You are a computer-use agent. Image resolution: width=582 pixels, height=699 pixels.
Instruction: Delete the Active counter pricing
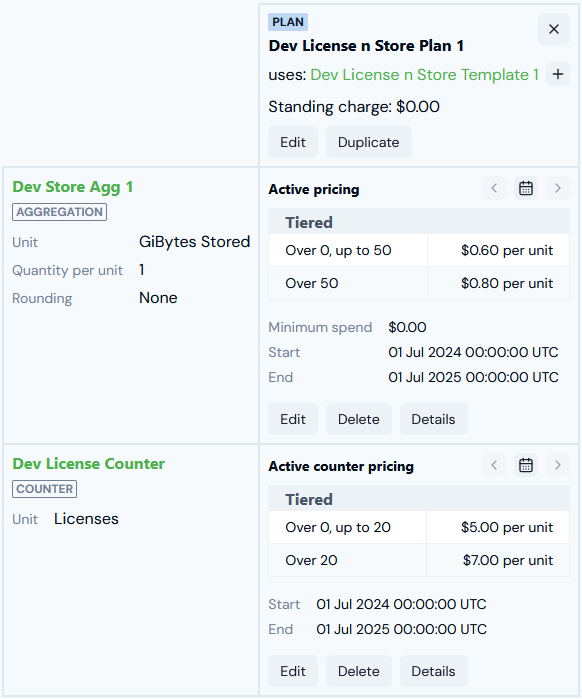click(359, 671)
